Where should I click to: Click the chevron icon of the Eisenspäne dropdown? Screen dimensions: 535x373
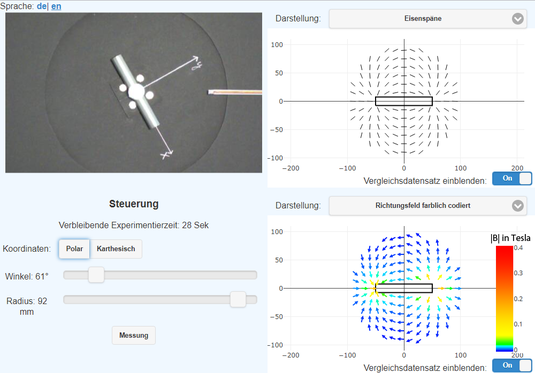pos(518,19)
